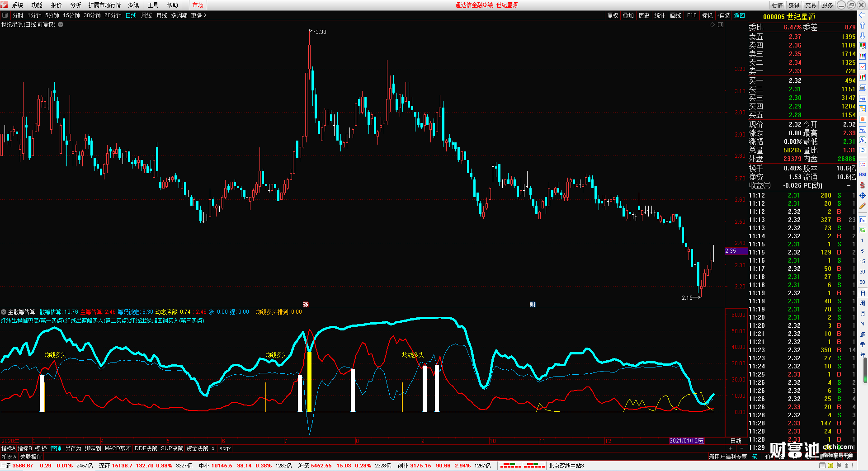This screenshot has width=868, height=471.
Task: Click the +自选 button
Action: [x=724, y=15]
